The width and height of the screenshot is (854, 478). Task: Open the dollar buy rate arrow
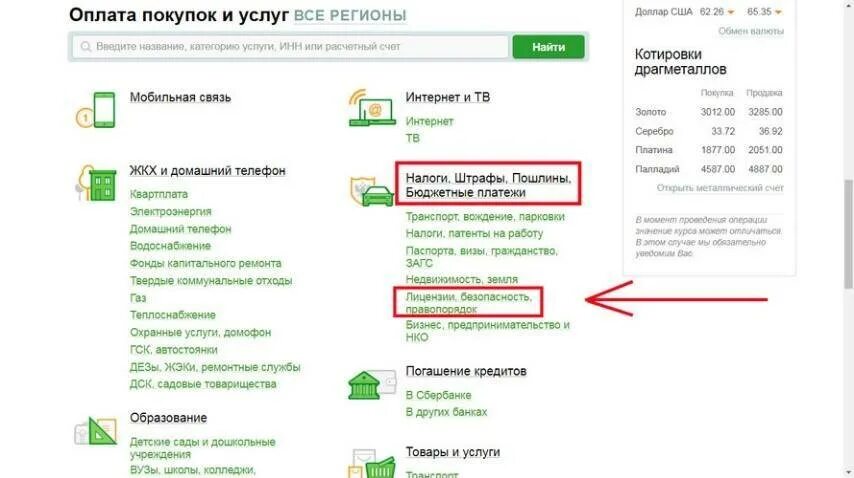tap(731, 12)
